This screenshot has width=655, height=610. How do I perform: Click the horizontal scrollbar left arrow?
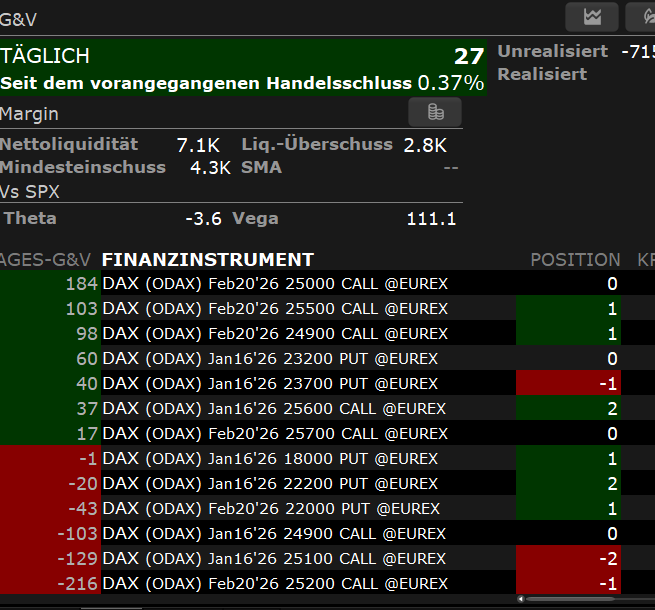point(522,599)
